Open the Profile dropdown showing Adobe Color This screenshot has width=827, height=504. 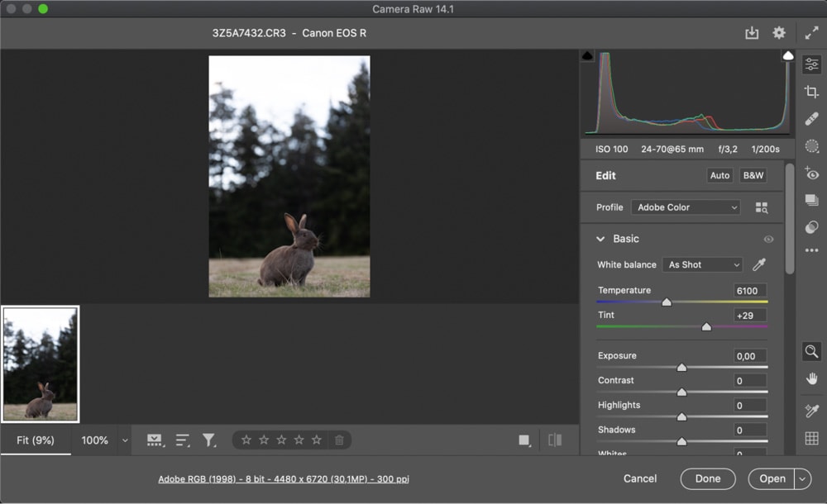[x=686, y=207]
